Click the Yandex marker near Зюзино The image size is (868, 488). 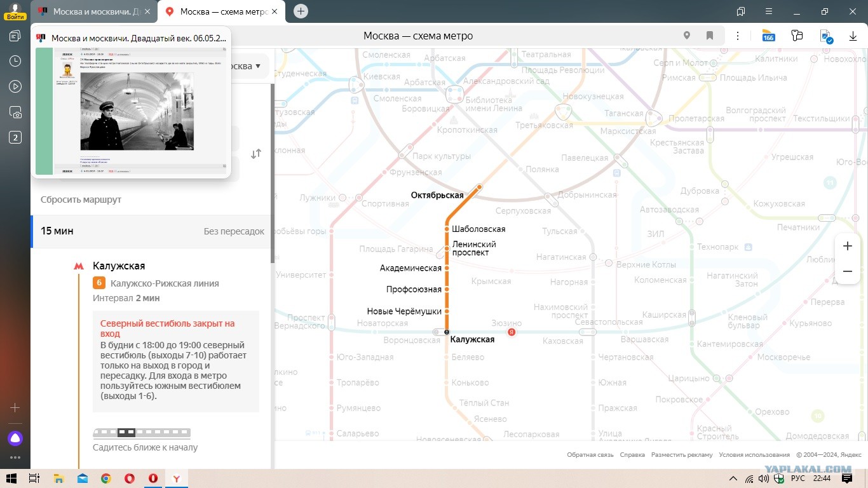(512, 332)
